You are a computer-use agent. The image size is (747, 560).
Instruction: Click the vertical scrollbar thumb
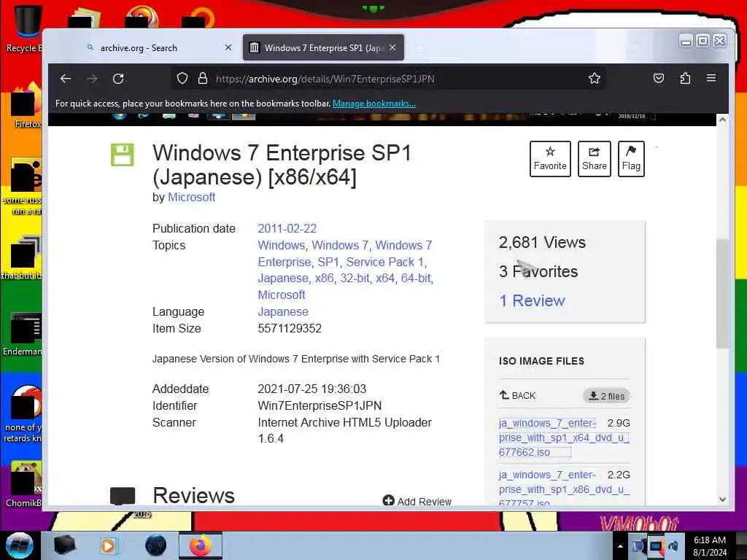(722, 293)
